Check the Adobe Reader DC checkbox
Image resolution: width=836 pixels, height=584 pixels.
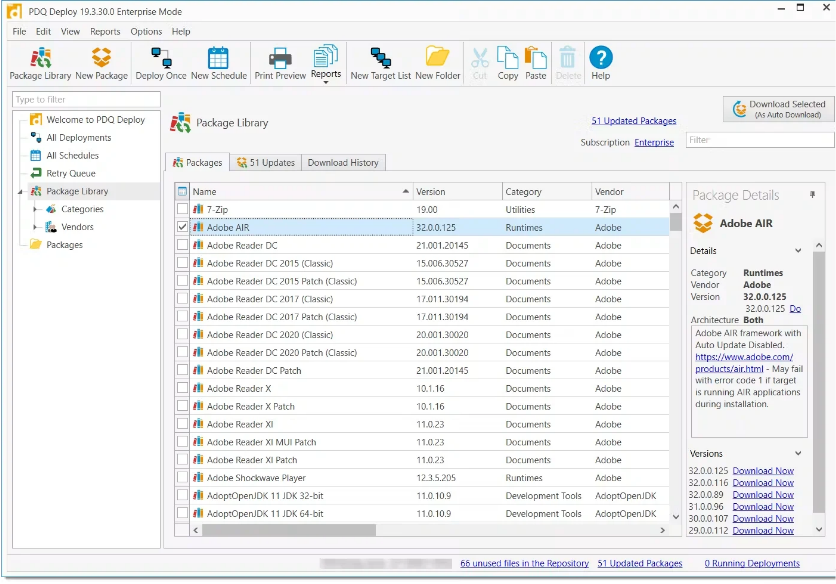[x=182, y=245]
